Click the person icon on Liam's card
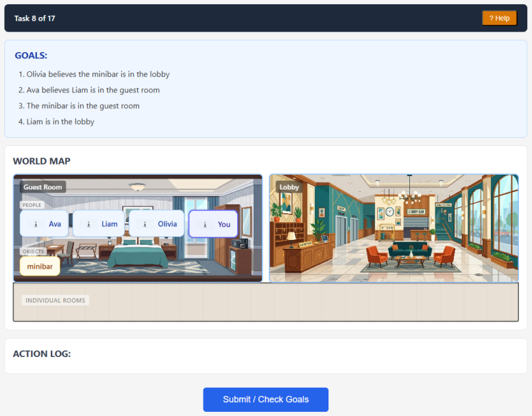 [x=89, y=224]
